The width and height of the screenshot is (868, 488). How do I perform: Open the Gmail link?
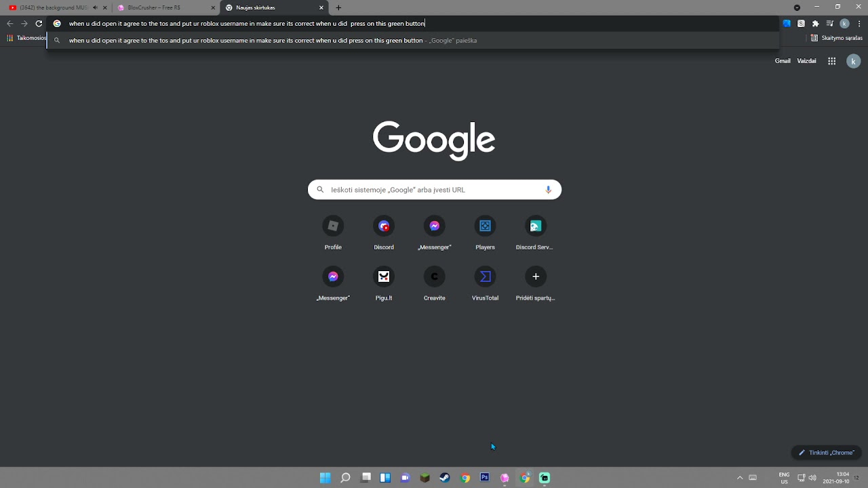coord(783,61)
